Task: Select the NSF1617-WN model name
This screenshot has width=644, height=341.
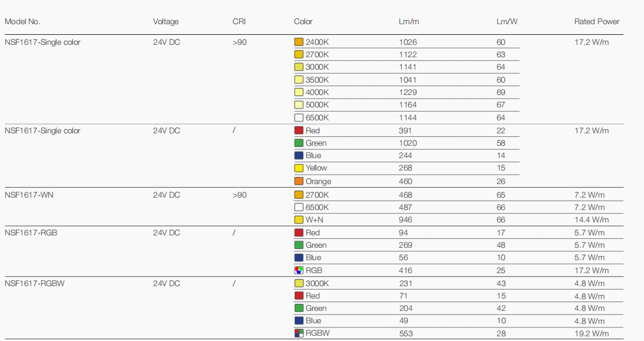Action: pos(29,195)
